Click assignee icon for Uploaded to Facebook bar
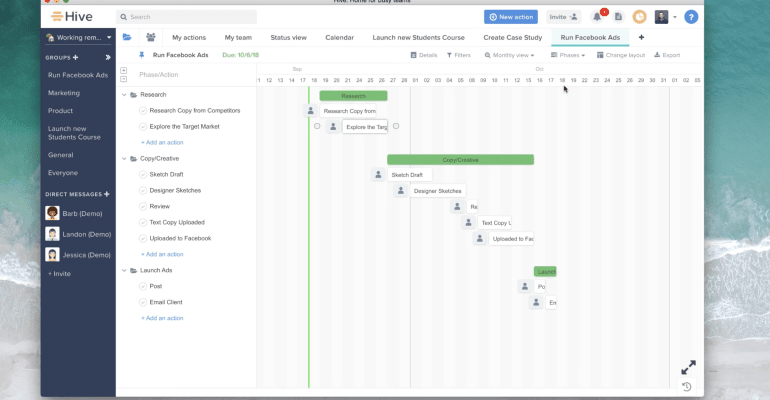 click(480, 239)
